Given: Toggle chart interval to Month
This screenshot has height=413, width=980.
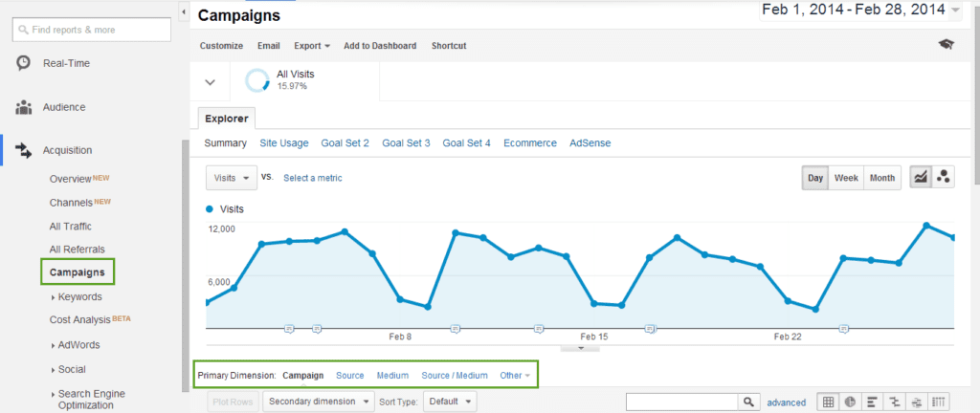Looking at the screenshot, I should pos(882,178).
